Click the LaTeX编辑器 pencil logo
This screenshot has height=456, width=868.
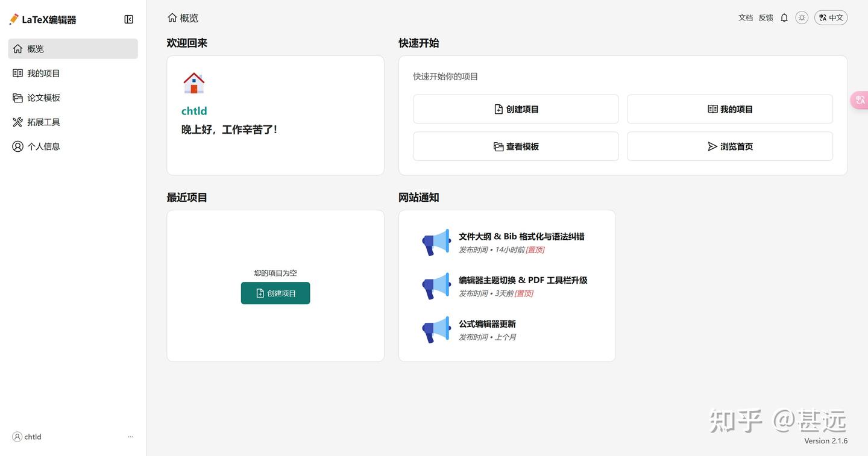(x=13, y=19)
